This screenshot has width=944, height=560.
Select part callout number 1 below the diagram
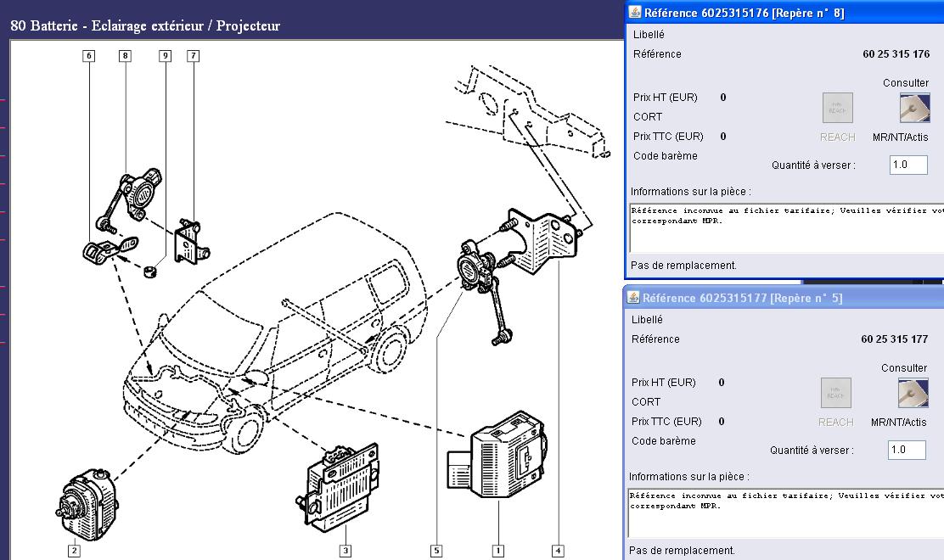pyautogui.click(x=498, y=551)
